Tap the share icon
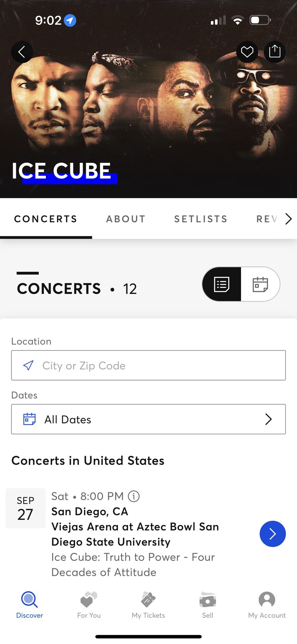 [x=275, y=52]
